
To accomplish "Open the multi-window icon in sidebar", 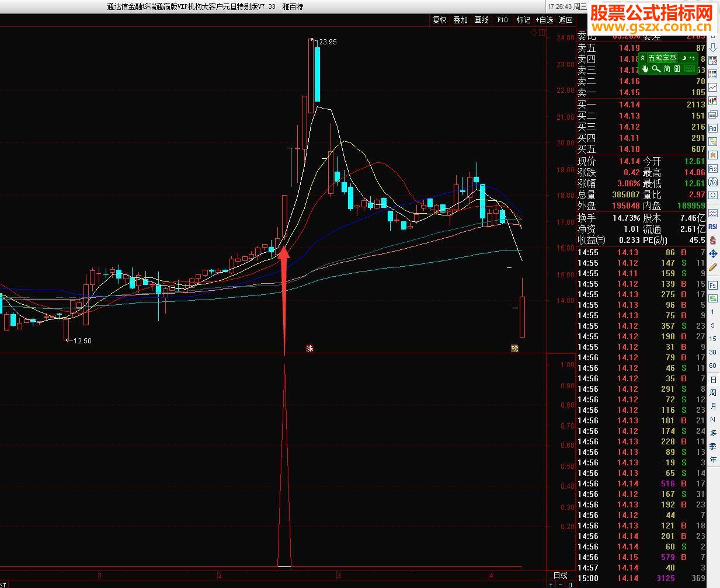I will pos(713,114).
